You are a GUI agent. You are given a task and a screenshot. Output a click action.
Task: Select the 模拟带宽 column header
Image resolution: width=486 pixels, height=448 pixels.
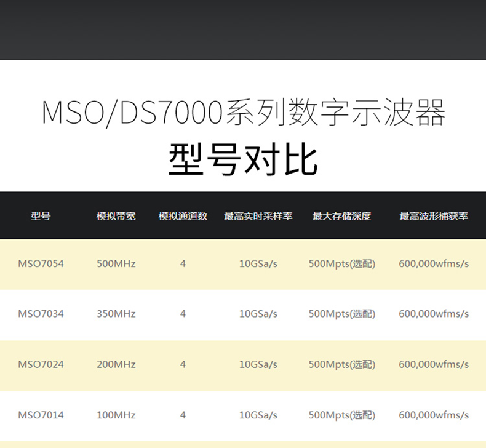[116, 216]
